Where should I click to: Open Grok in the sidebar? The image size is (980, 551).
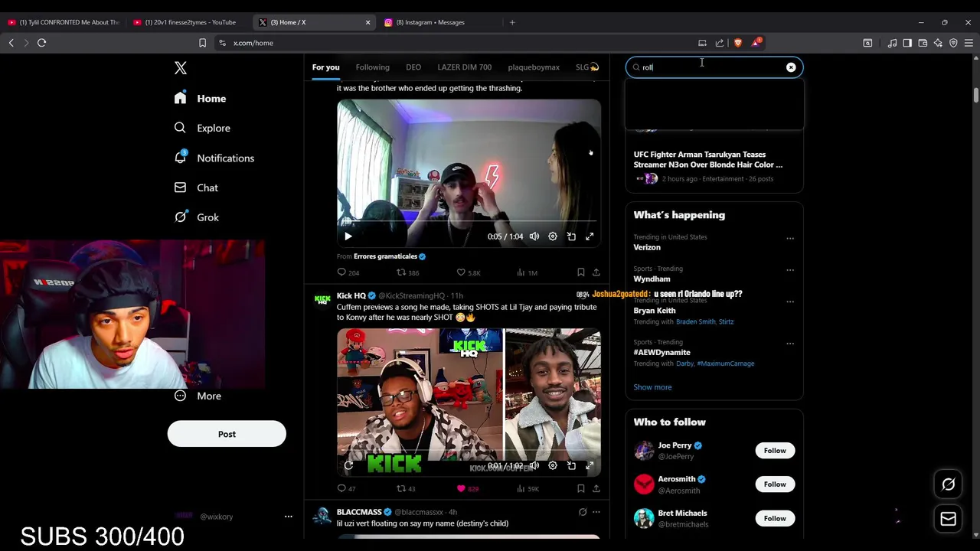(x=196, y=217)
